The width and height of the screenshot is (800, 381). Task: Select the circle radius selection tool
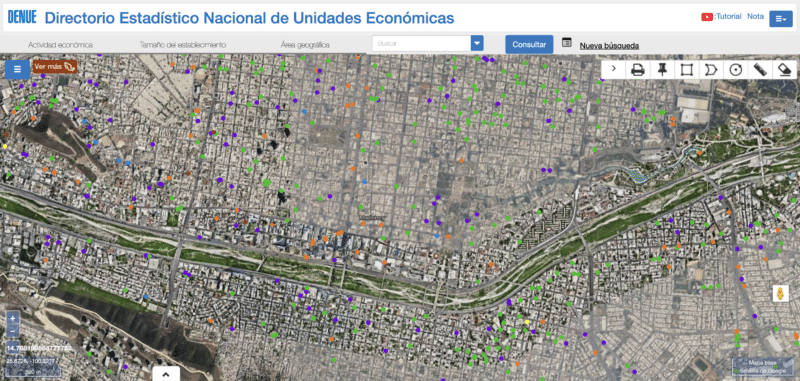pos(735,69)
